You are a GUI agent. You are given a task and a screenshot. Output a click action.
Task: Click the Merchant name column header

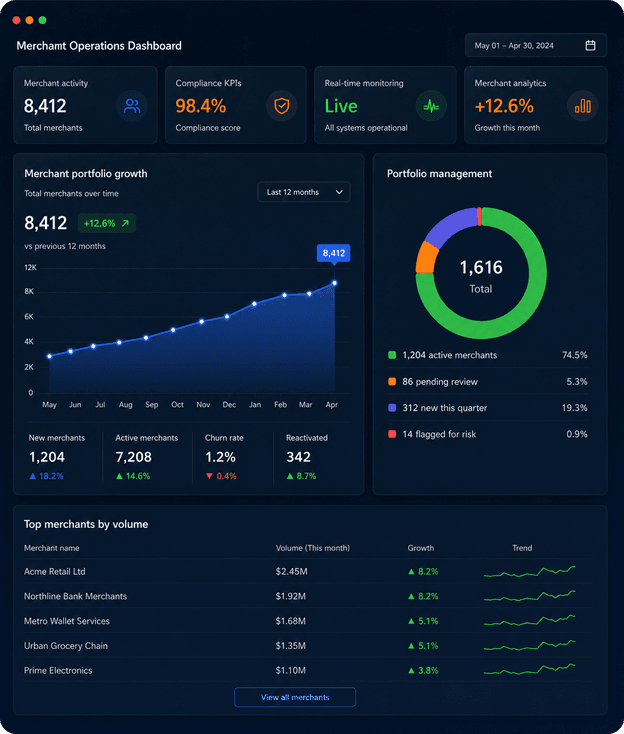(x=51, y=548)
